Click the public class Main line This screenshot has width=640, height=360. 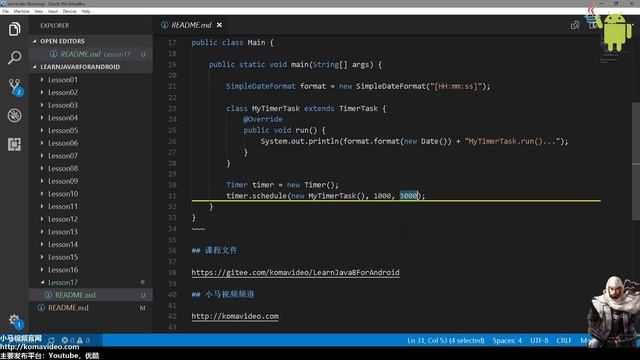coord(233,42)
